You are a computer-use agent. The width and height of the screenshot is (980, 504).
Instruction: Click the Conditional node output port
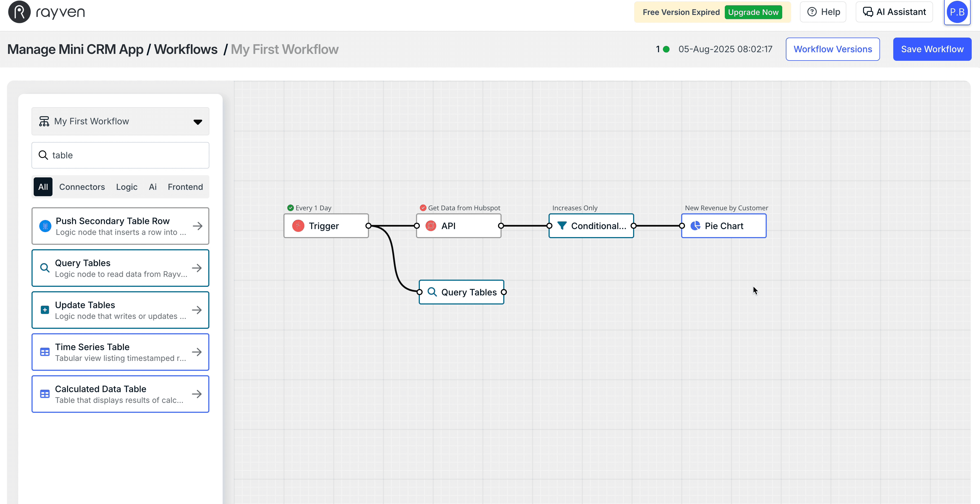pyautogui.click(x=634, y=226)
